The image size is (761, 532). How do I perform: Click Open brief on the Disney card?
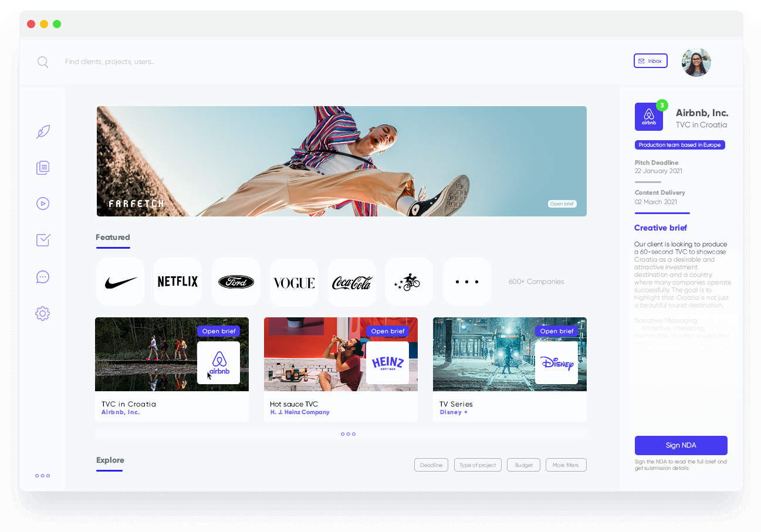tap(557, 331)
